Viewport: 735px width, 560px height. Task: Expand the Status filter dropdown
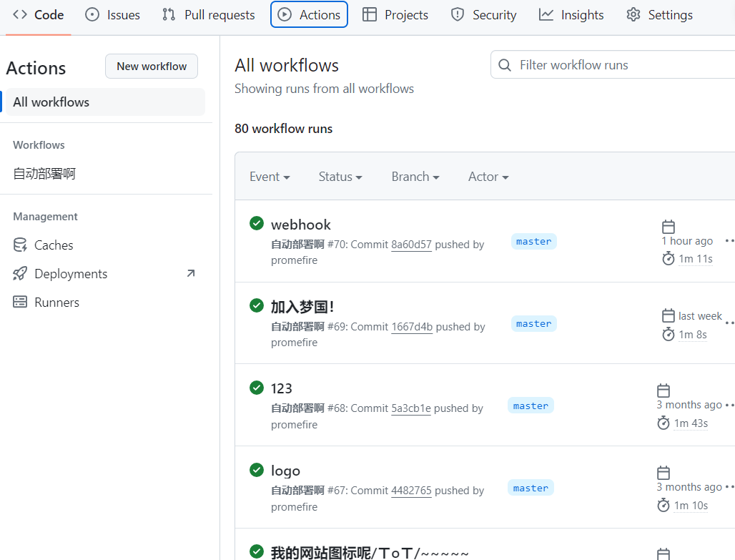pos(340,177)
